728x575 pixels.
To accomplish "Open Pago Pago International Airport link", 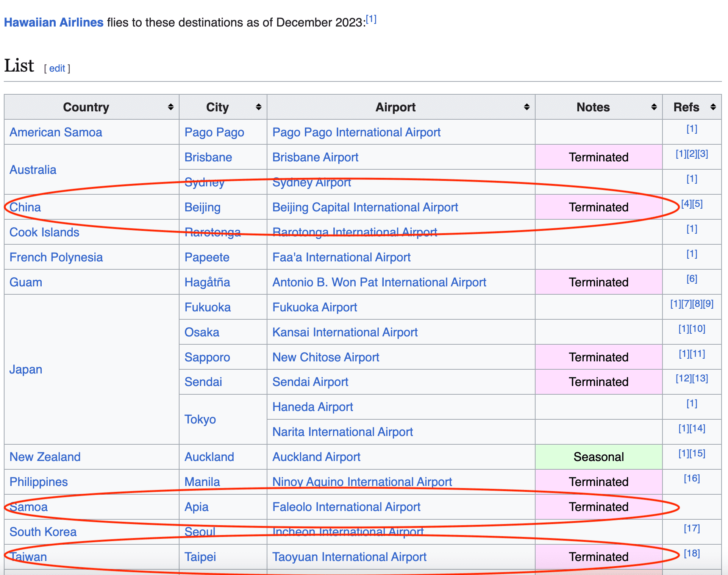I will pos(356,132).
